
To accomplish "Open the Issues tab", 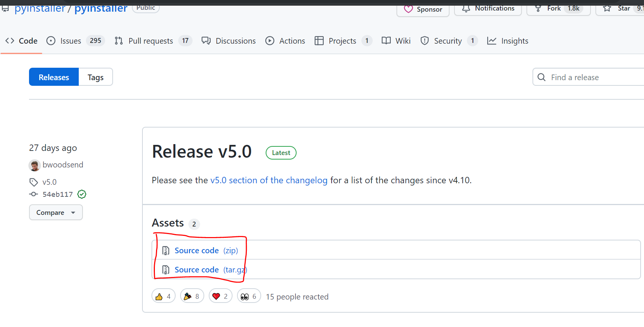I will pos(70,41).
